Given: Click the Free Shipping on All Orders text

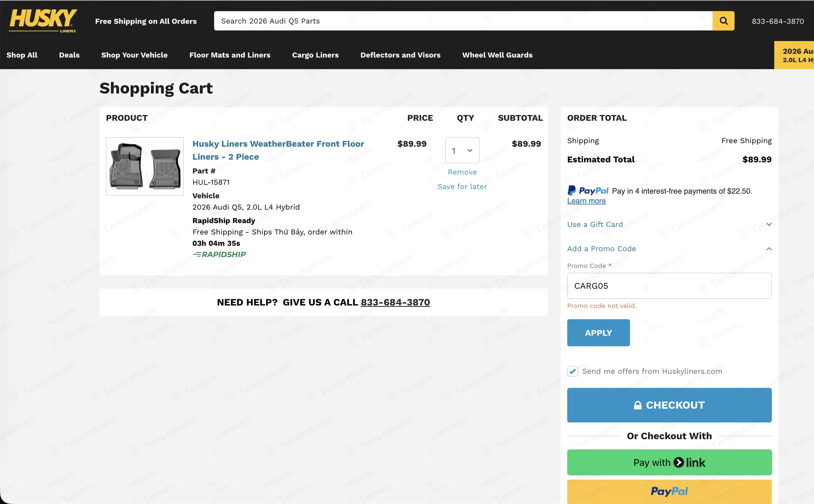Looking at the screenshot, I should click(x=146, y=21).
